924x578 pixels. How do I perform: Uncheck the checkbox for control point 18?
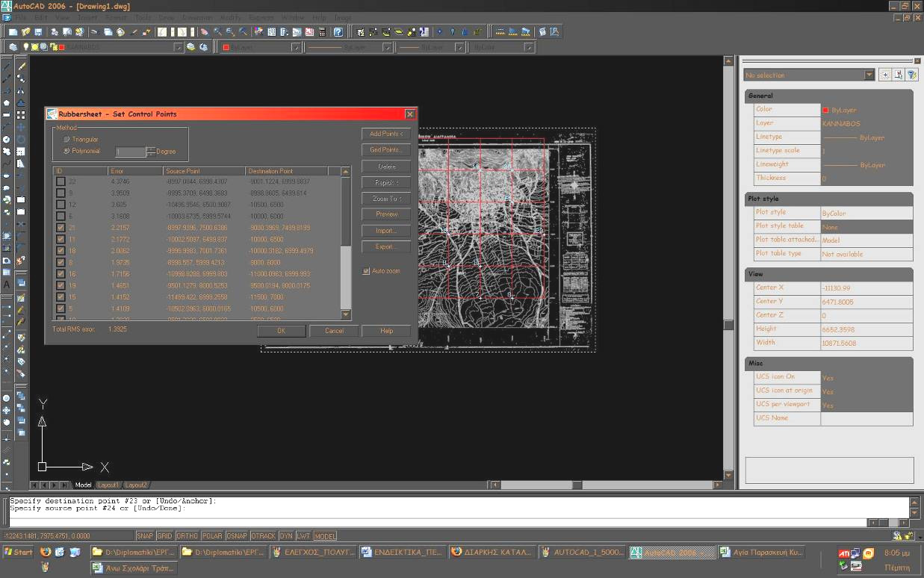(x=61, y=251)
